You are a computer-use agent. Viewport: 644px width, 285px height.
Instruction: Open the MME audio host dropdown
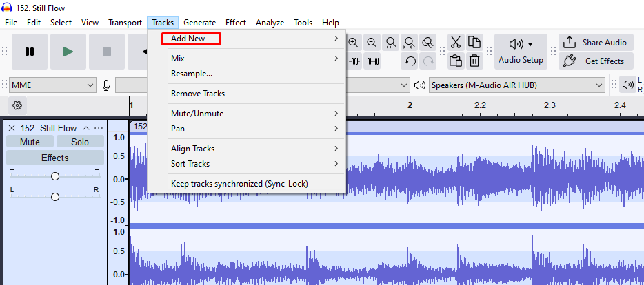coord(52,85)
